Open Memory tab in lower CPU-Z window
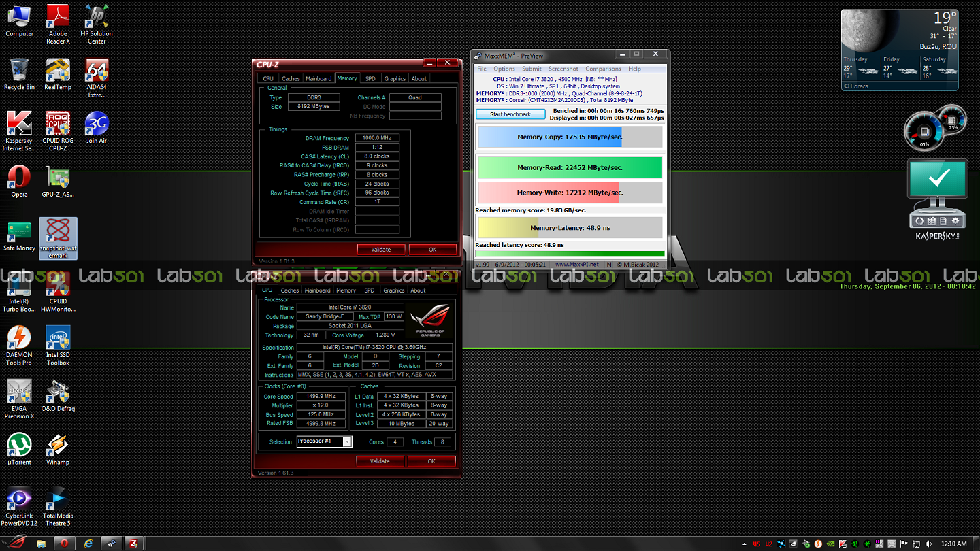This screenshot has width=980, height=551. pos(346,290)
